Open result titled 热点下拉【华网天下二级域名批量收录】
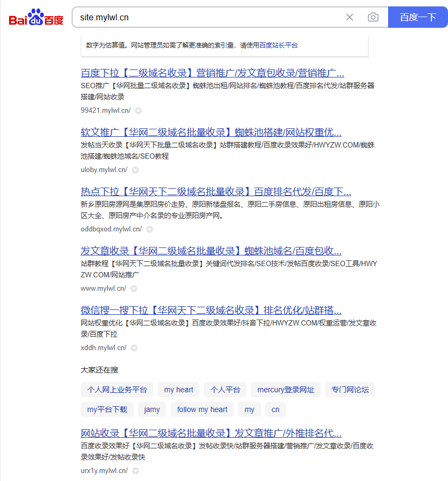This screenshot has height=481, width=448. pos(216,192)
